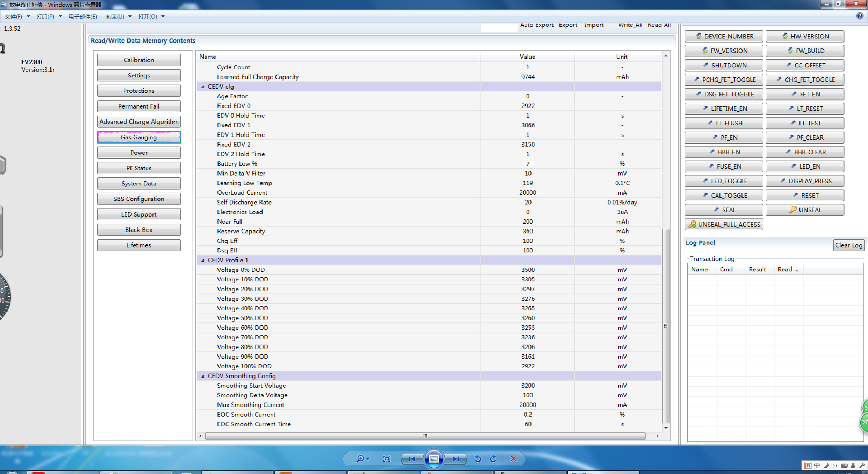The height and width of the screenshot is (474, 868).
Task: Click the table's scroll-down arrow
Action: [x=665, y=428]
